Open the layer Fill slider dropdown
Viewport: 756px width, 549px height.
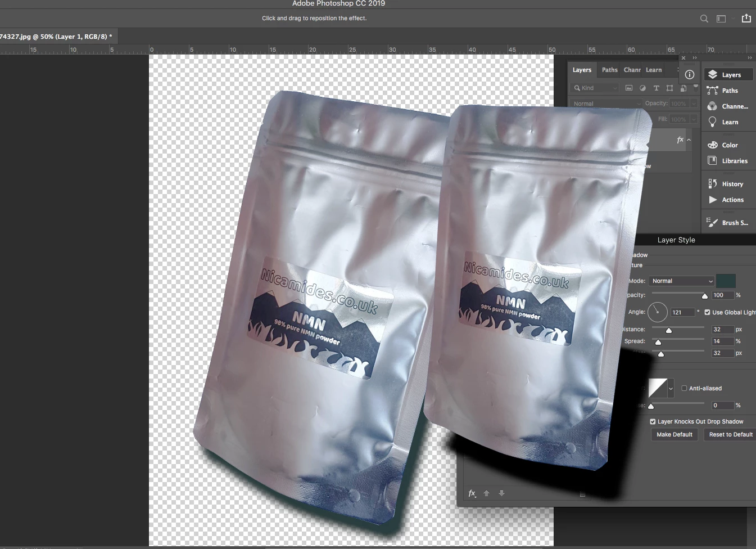coord(694,119)
